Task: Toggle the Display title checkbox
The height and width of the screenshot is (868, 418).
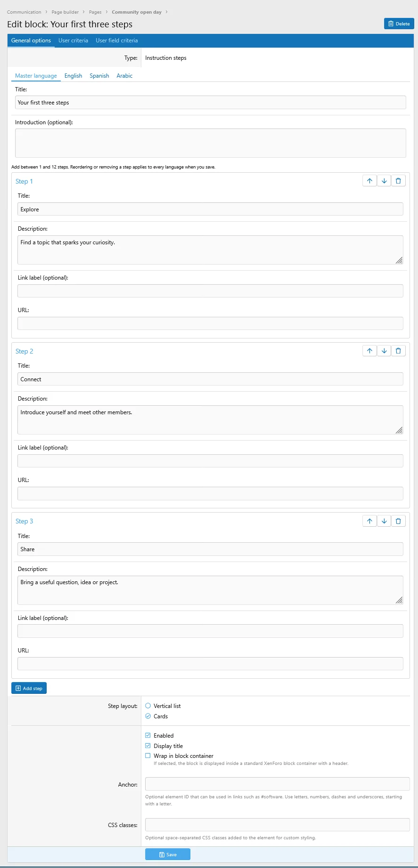Action: click(148, 746)
